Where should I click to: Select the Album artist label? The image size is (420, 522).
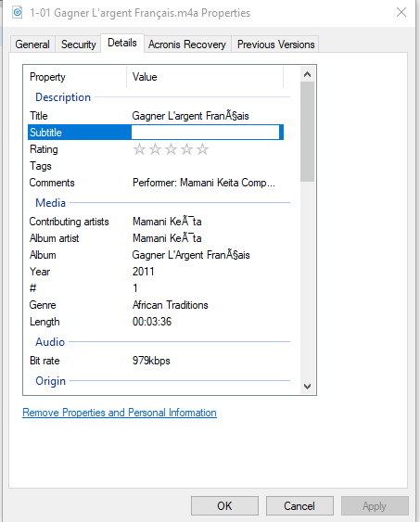coord(55,238)
